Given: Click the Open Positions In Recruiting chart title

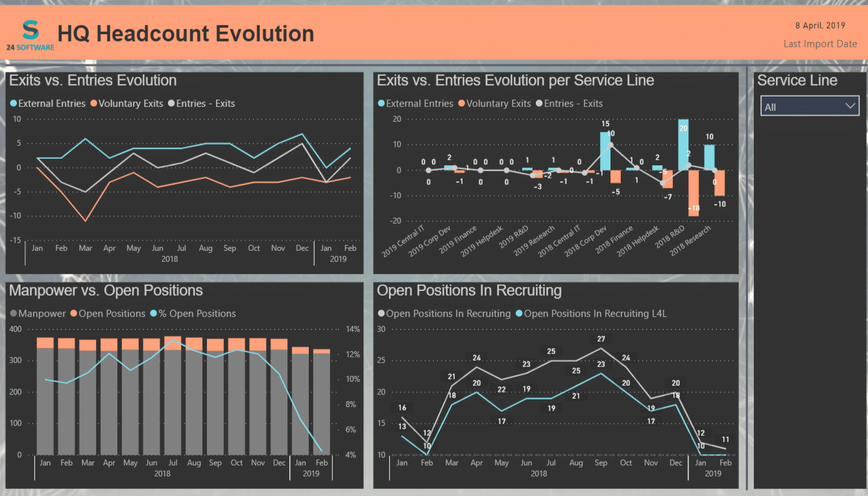Looking at the screenshot, I should tap(469, 290).
